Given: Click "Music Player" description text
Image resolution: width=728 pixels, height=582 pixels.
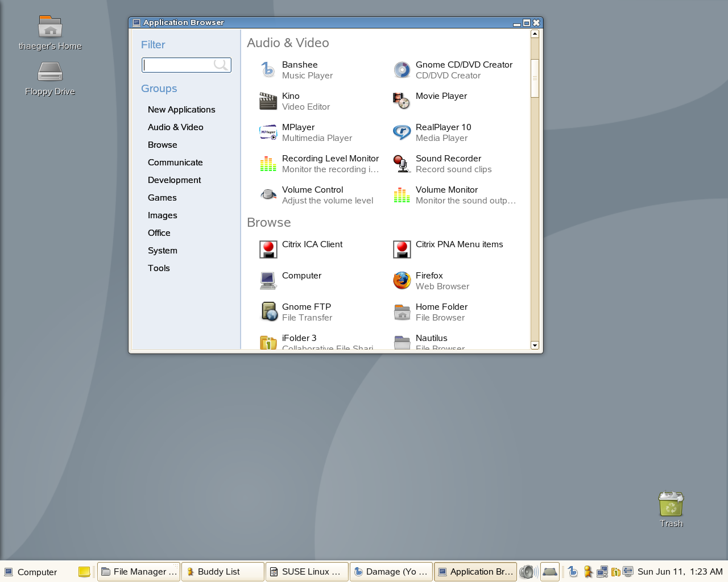Looking at the screenshot, I should [308, 76].
